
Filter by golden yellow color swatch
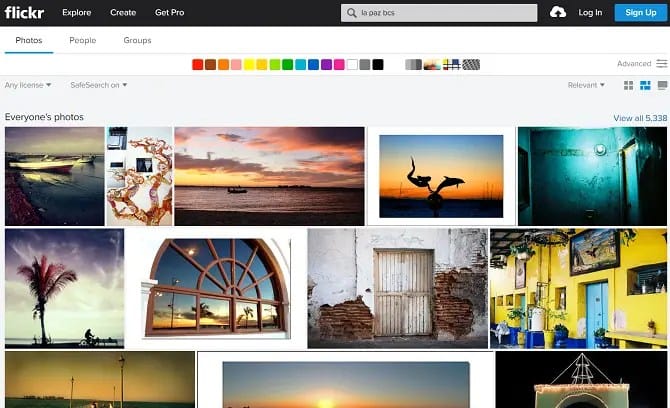click(x=262, y=65)
